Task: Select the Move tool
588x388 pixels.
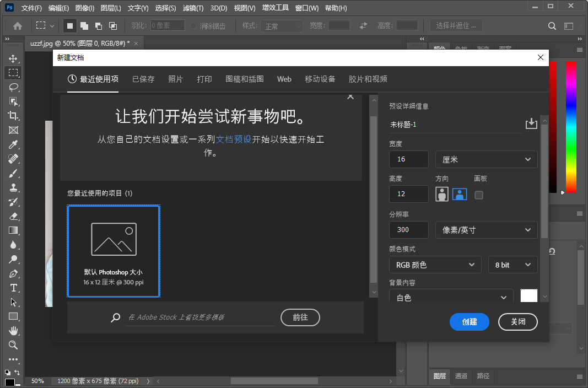Action: 13,58
